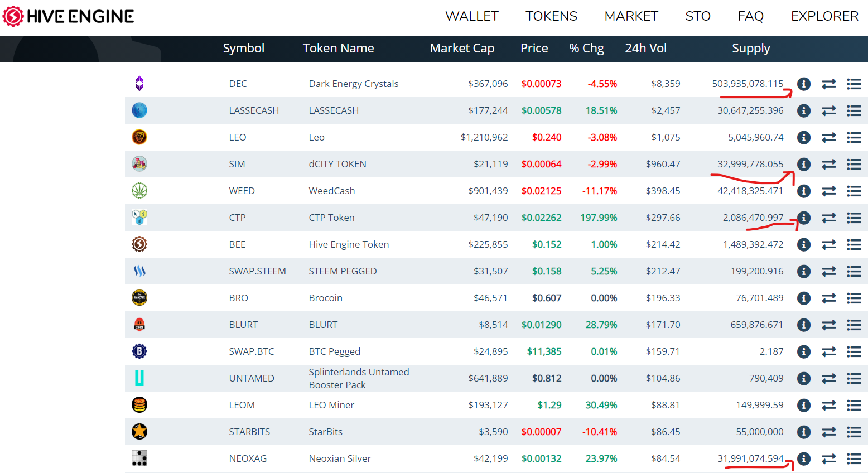Open the STO menu item
Image resolution: width=868 pixels, height=473 pixels.
point(698,16)
